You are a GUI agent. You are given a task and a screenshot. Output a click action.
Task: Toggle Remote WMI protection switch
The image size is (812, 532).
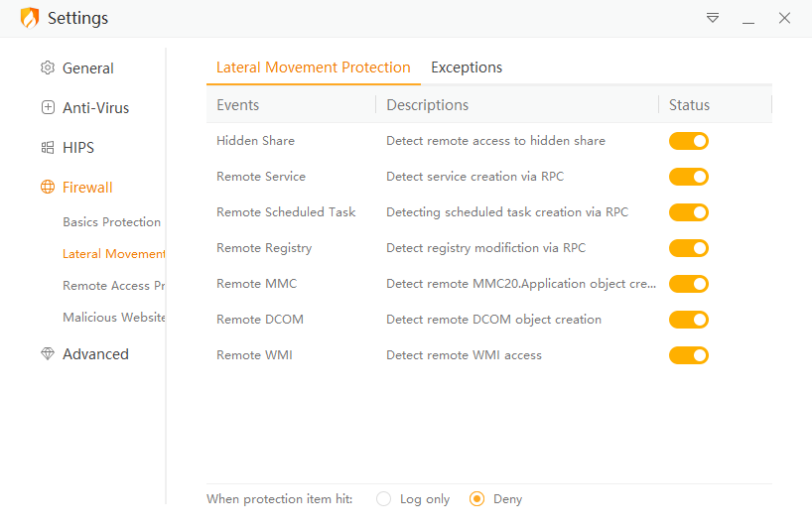tap(688, 355)
